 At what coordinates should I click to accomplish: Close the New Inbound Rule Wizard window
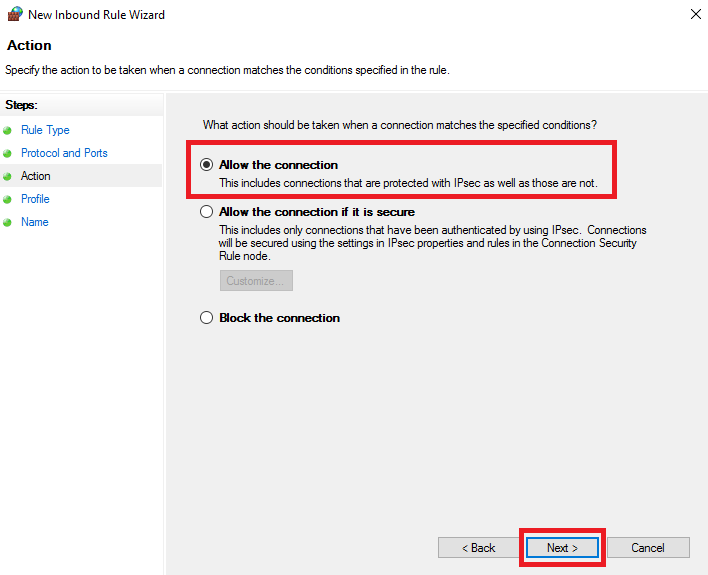point(695,14)
